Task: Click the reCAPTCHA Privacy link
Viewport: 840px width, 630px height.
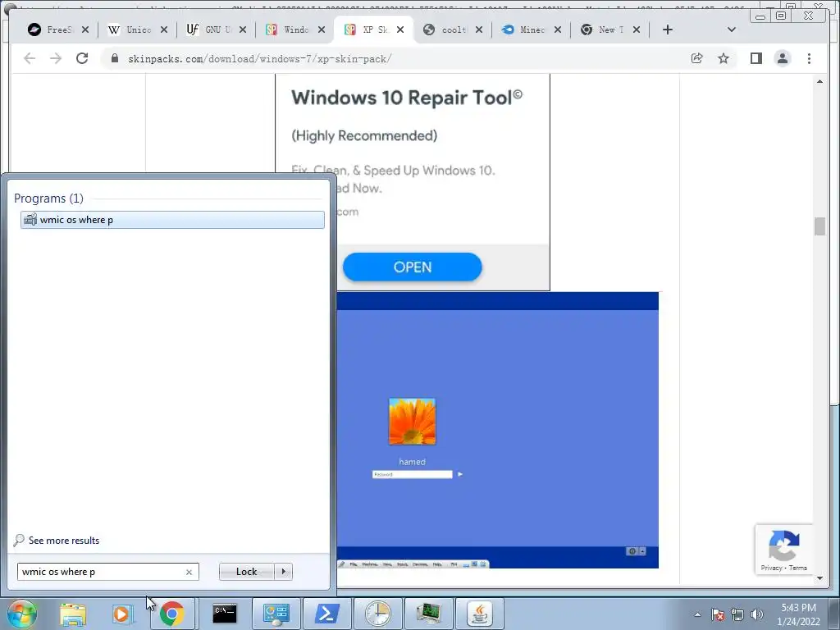Action: coord(771,568)
